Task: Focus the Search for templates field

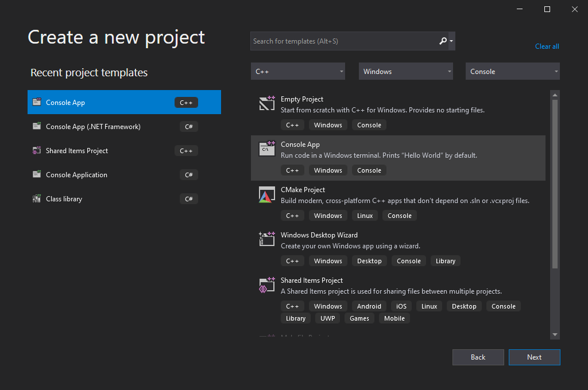Action: click(x=343, y=41)
